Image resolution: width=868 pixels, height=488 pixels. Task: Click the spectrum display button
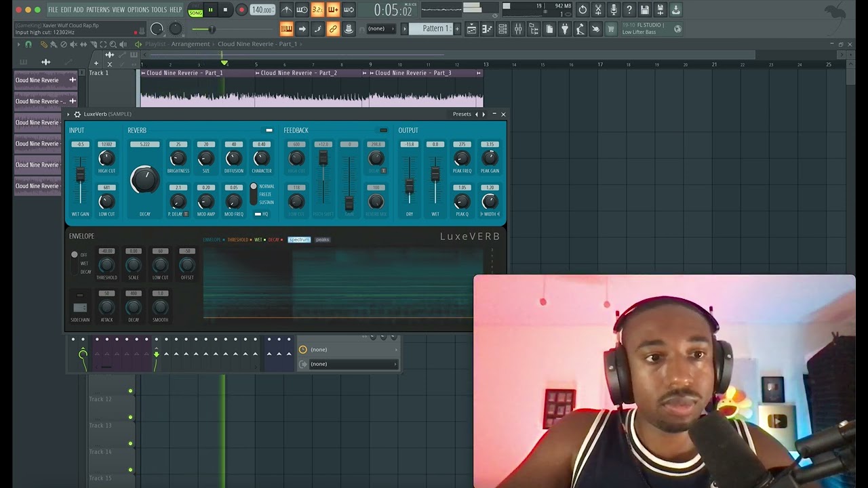pos(299,239)
